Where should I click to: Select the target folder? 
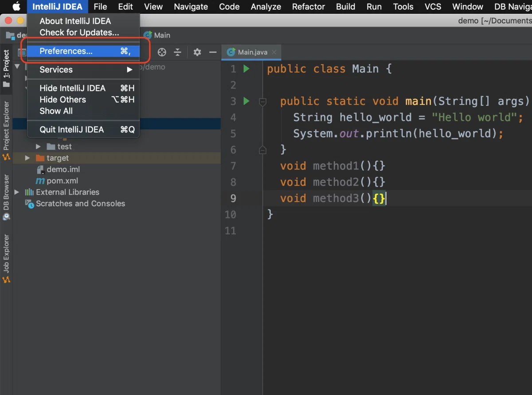coord(58,158)
